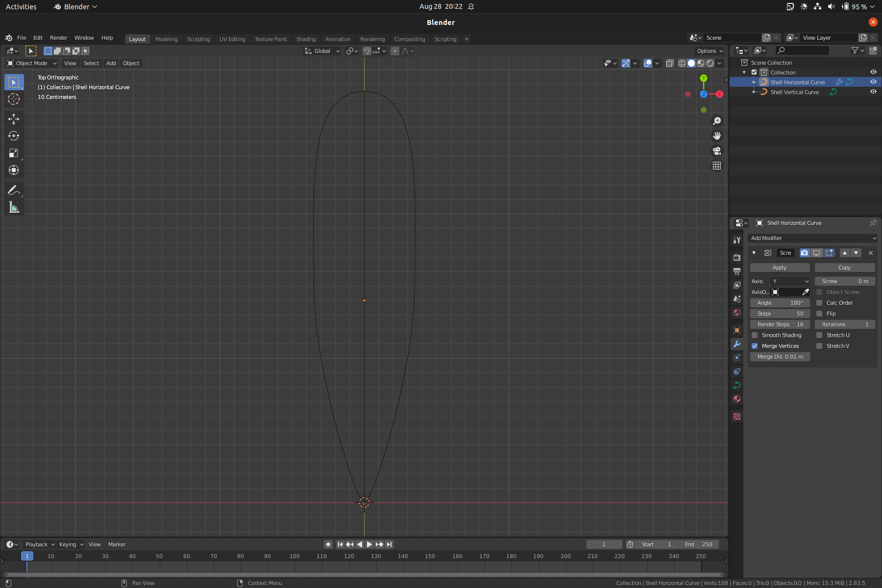882x588 pixels.
Task: Toggle camera view icon
Action: [717, 151]
